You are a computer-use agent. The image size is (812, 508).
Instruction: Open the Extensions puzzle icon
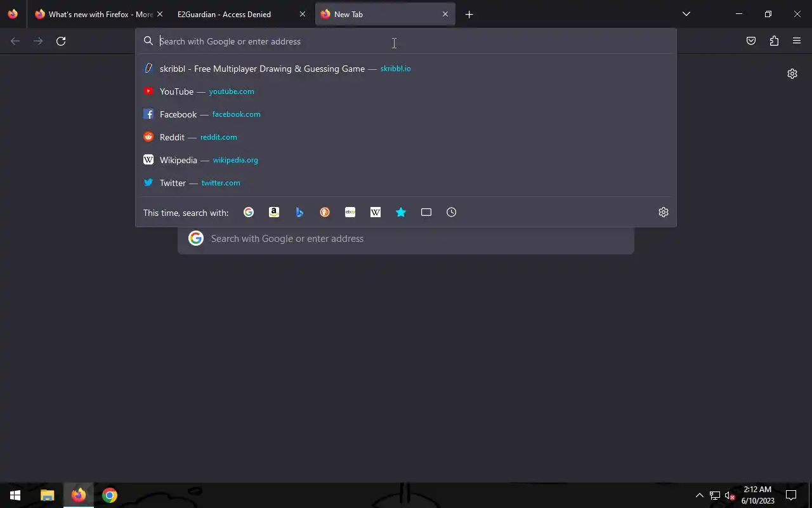(x=774, y=41)
